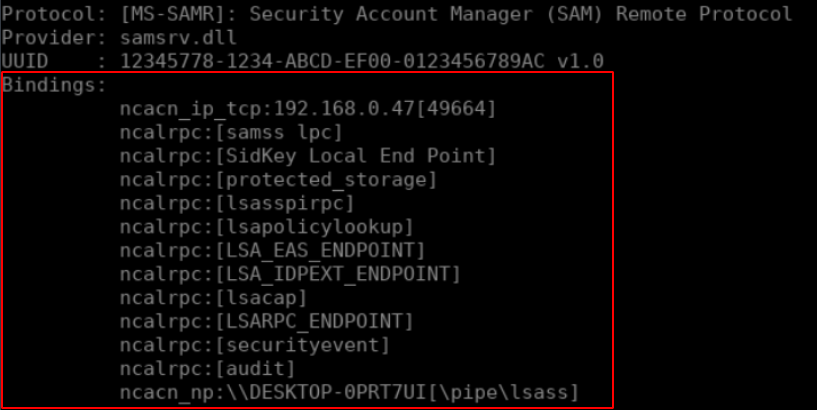Click the LSA_IDPEXT_ENDPOINT binding

pos(289,274)
